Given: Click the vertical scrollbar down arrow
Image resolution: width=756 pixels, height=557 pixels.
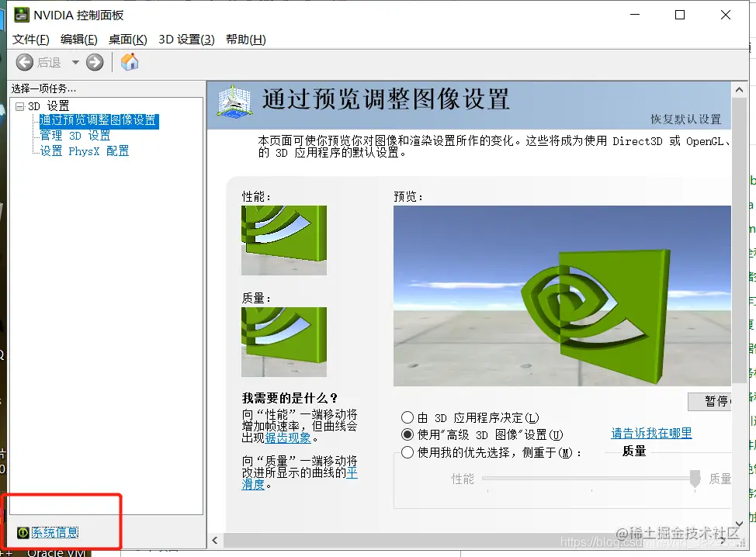Looking at the screenshot, I should [739, 524].
